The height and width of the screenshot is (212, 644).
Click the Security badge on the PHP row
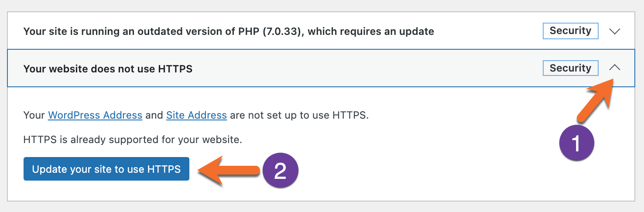(570, 31)
